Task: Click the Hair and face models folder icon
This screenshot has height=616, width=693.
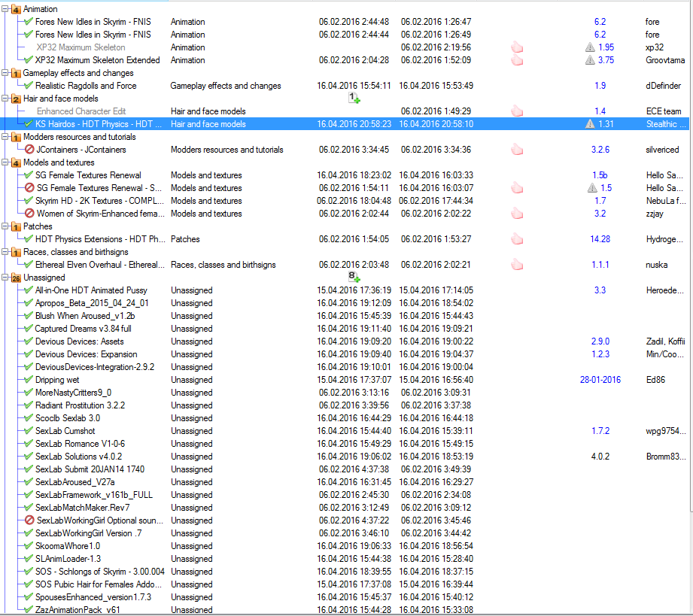Action: tap(16, 99)
